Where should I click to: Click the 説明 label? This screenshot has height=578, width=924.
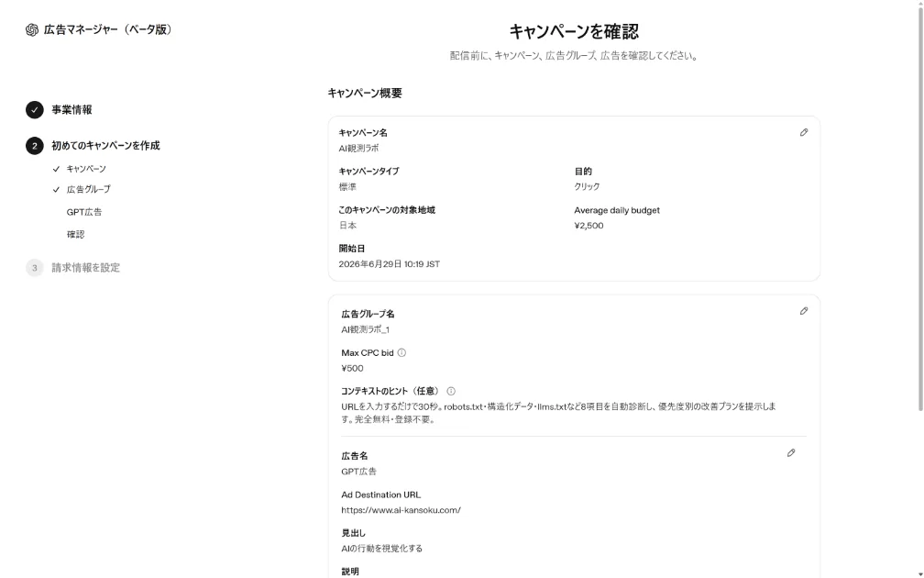(350, 572)
